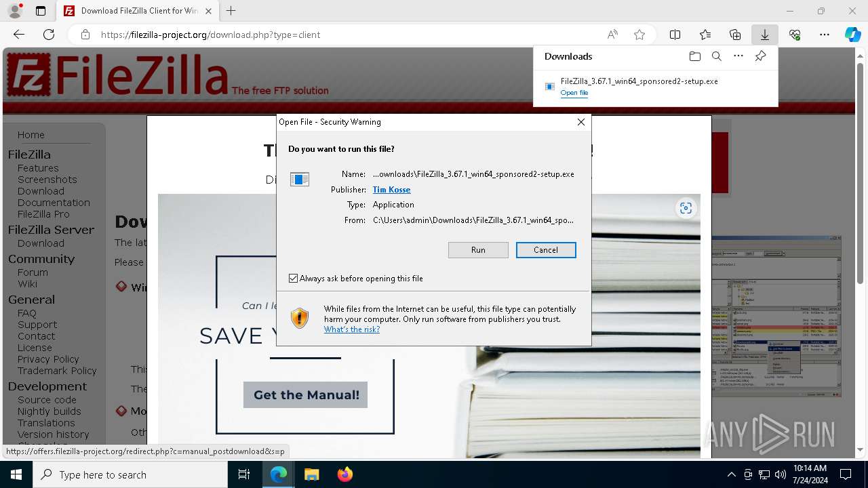This screenshot has height=488, width=868.
Task: View site information lock icon
Action: [x=85, y=35]
